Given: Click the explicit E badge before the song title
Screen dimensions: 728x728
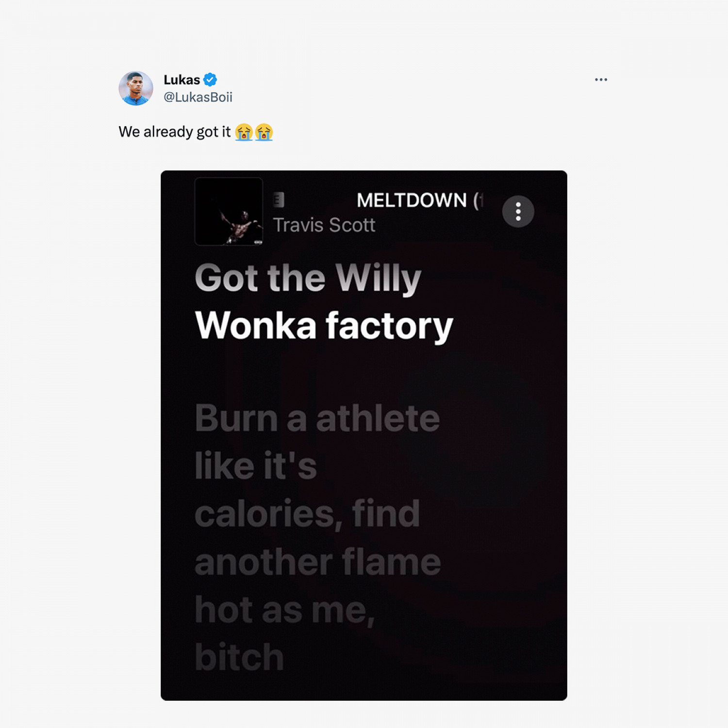Looking at the screenshot, I should tap(278, 200).
